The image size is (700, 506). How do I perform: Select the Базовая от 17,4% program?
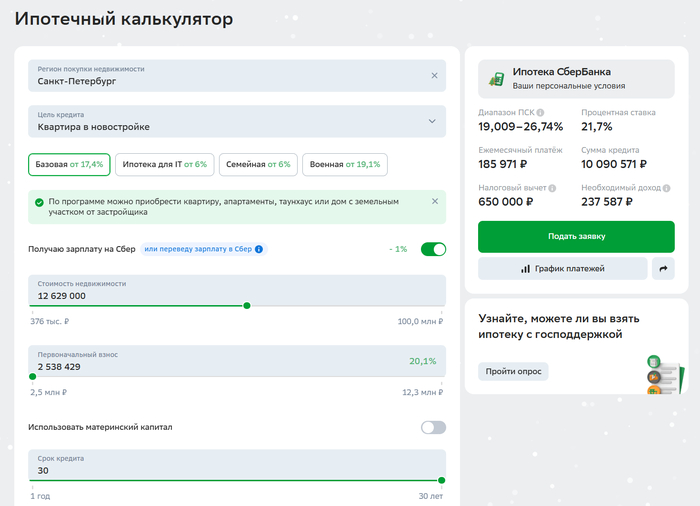(69, 164)
